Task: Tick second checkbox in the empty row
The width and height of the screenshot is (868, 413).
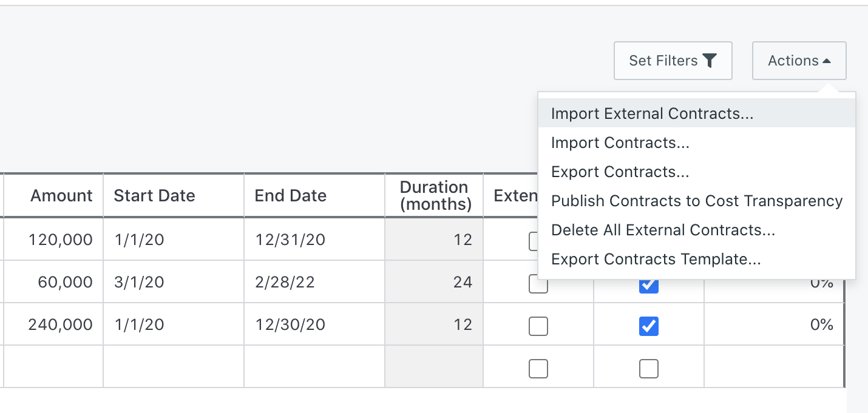Action: [649, 369]
